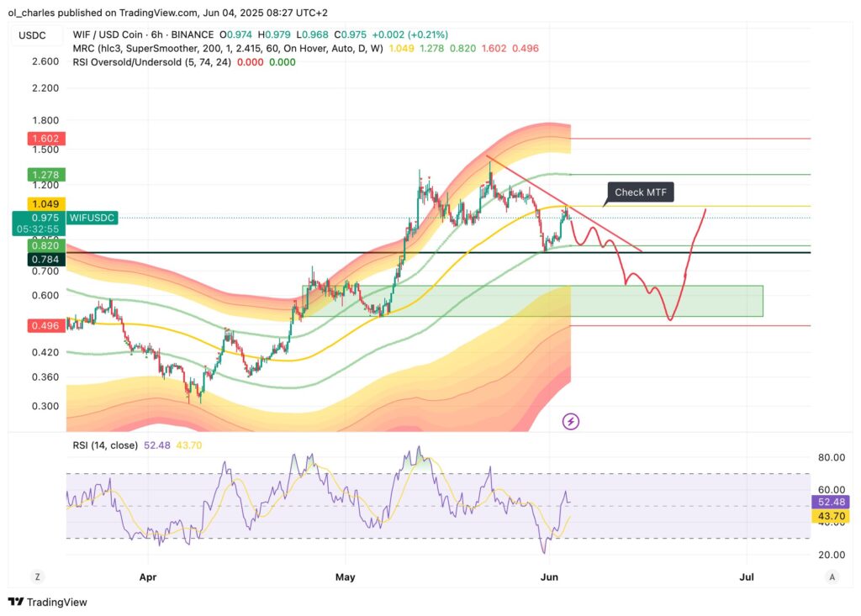Click the May label on time axis
The height and width of the screenshot is (616, 861).
tap(346, 577)
